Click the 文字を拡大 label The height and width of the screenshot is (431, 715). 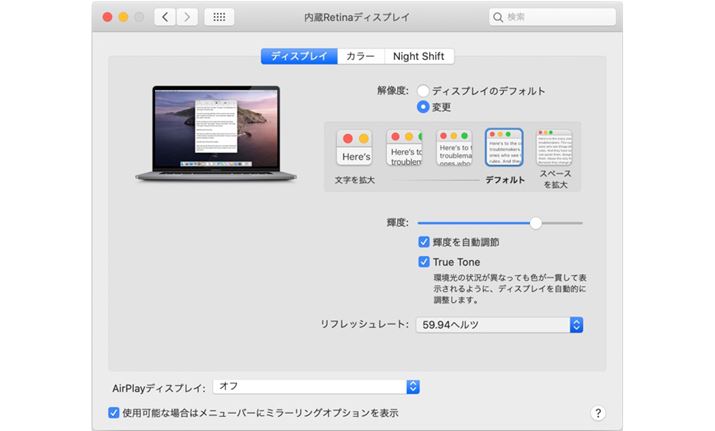354,180
